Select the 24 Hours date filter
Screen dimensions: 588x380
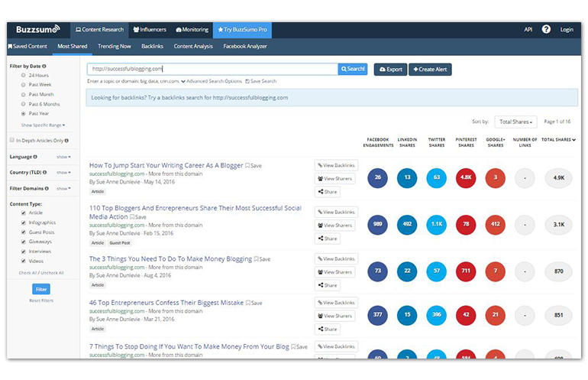23,75
